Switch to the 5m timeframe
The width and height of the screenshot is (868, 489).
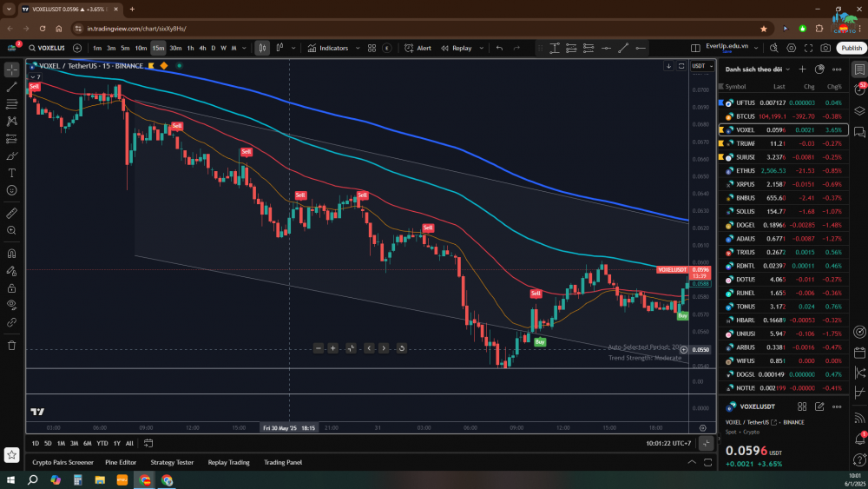125,48
